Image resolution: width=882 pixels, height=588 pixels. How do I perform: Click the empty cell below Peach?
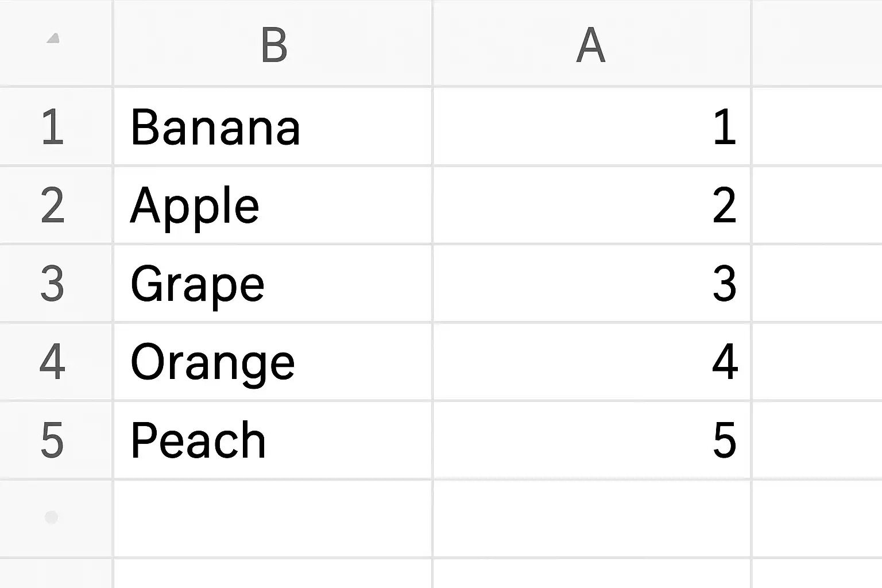[273, 518]
